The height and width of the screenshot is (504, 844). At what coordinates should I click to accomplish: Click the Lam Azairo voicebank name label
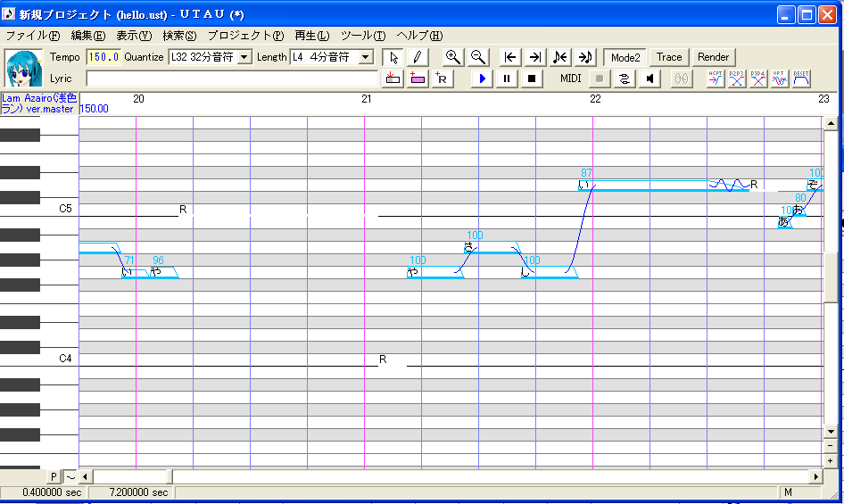(39, 103)
